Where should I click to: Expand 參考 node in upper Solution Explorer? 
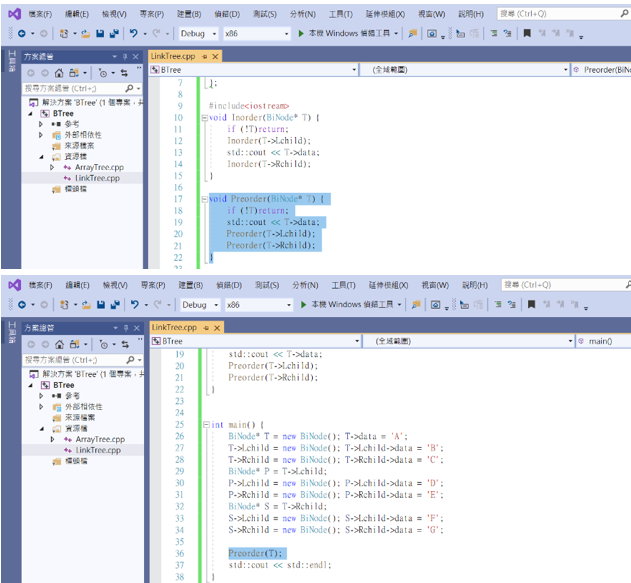click(x=41, y=124)
